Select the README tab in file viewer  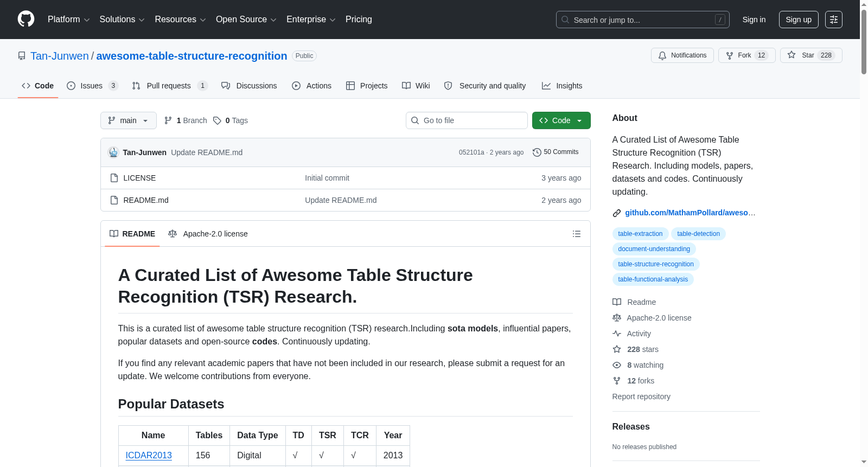tap(132, 234)
